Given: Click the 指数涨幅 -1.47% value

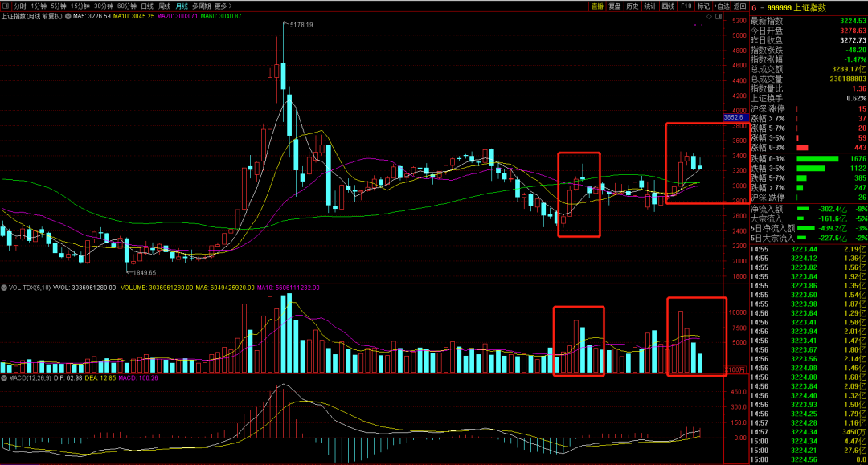Looking at the screenshot, I should pos(855,59).
